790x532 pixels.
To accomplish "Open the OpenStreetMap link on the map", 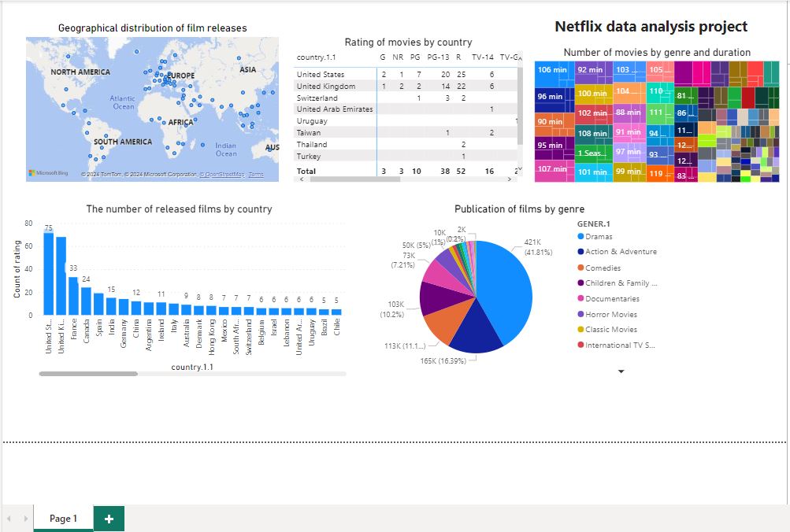I will (222, 175).
